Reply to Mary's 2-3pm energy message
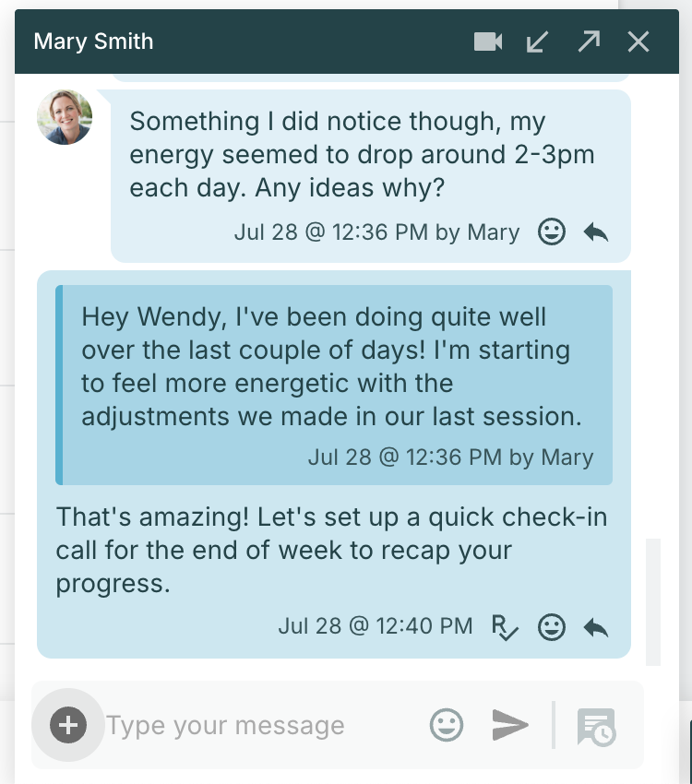Screen dimensions: 692x784 coord(596,232)
